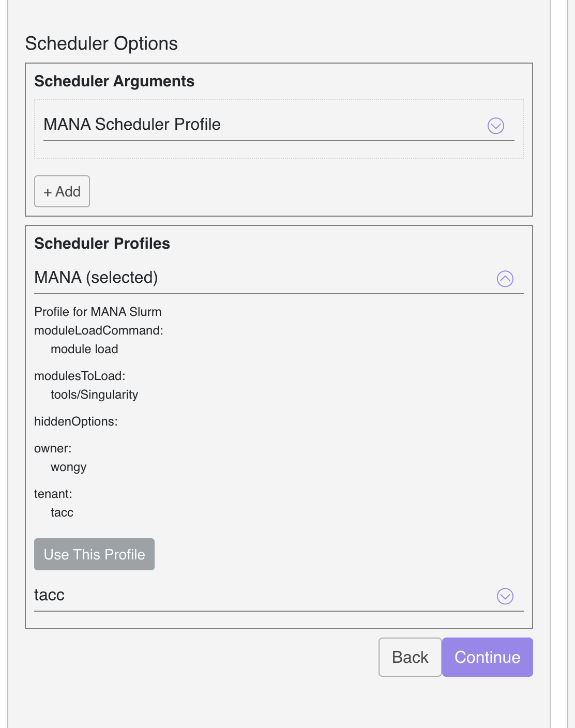Click the owner value wongy

point(68,467)
